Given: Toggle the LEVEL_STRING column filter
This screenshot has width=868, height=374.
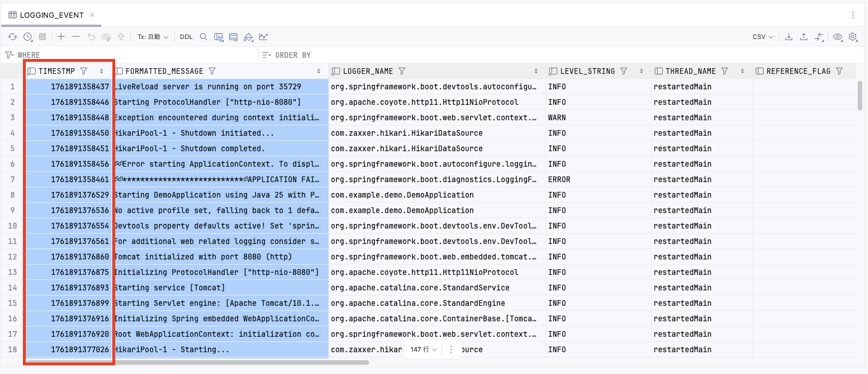Looking at the screenshot, I should [624, 70].
